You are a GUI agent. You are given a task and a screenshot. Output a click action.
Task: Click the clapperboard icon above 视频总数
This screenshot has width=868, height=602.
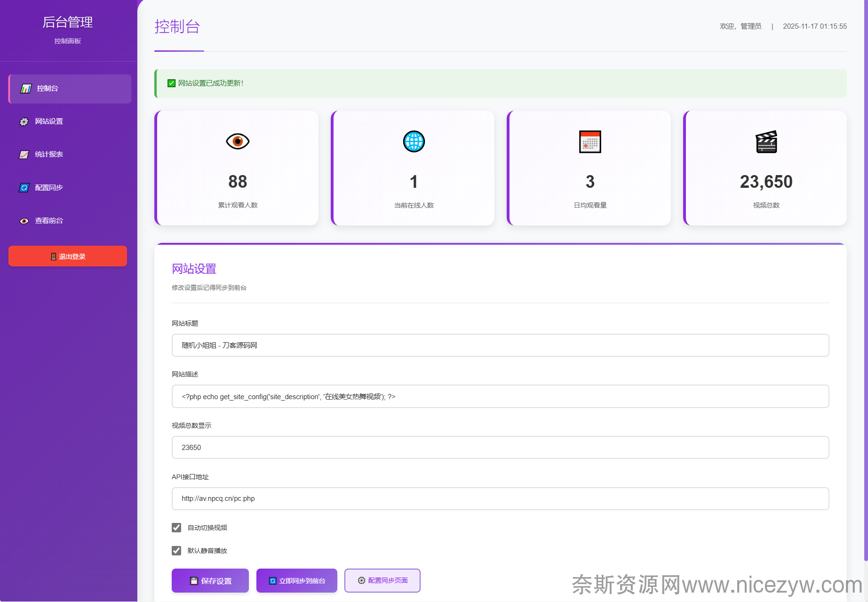click(x=766, y=142)
